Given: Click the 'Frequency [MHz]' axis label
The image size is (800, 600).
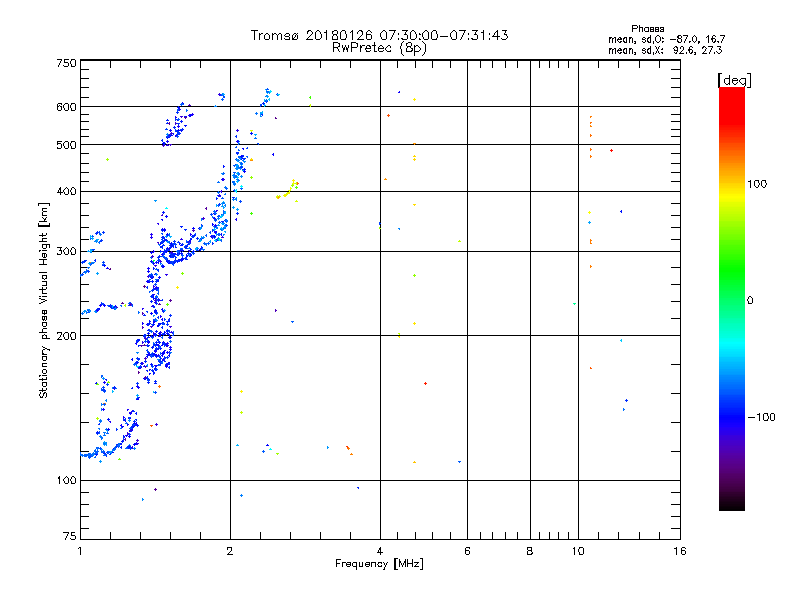Looking at the screenshot, I should 379,564.
